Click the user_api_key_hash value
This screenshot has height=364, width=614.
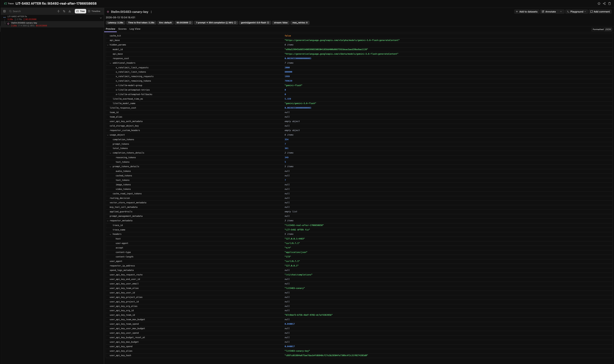click(326, 355)
